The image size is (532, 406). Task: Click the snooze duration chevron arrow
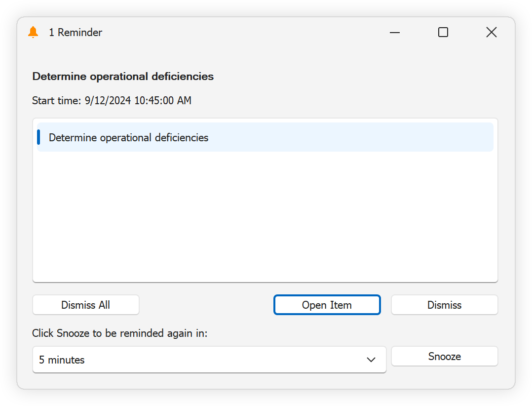pyautogui.click(x=371, y=360)
